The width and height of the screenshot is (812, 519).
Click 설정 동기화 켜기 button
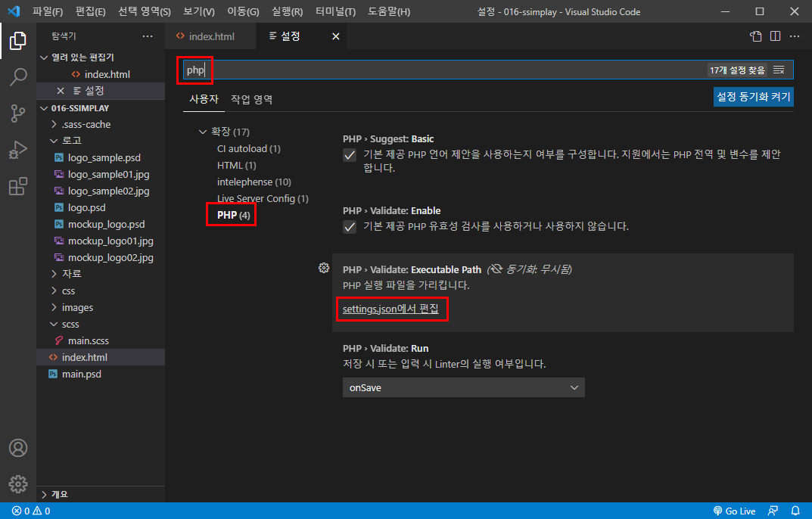754,97
